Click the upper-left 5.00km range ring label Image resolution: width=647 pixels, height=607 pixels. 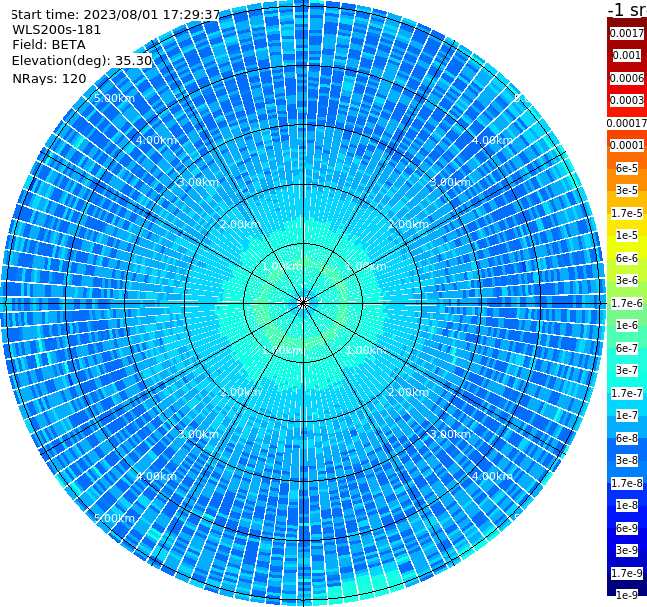point(114,99)
